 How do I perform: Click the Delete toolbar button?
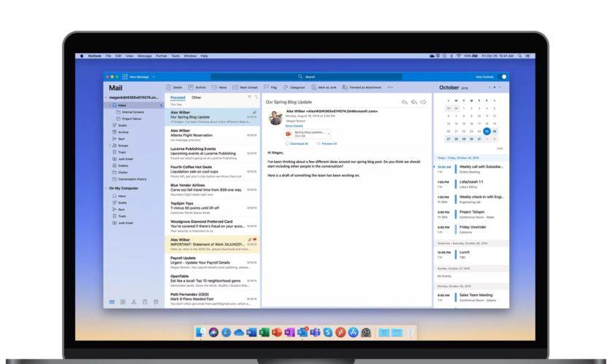coord(174,87)
